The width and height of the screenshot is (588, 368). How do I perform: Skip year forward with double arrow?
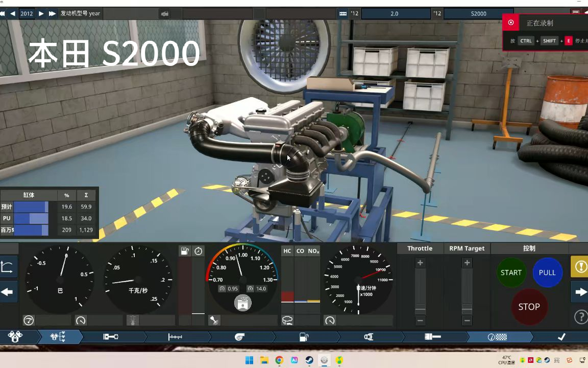(52, 13)
